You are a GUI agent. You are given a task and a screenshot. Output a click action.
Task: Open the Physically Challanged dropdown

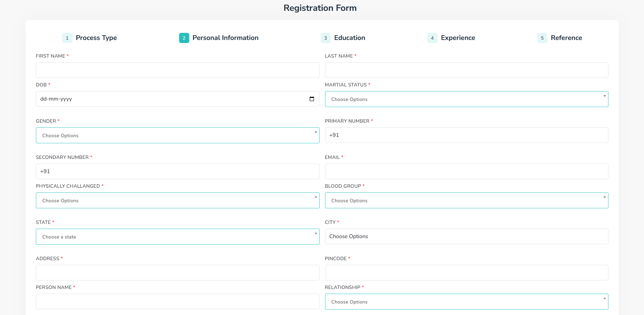tap(177, 201)
